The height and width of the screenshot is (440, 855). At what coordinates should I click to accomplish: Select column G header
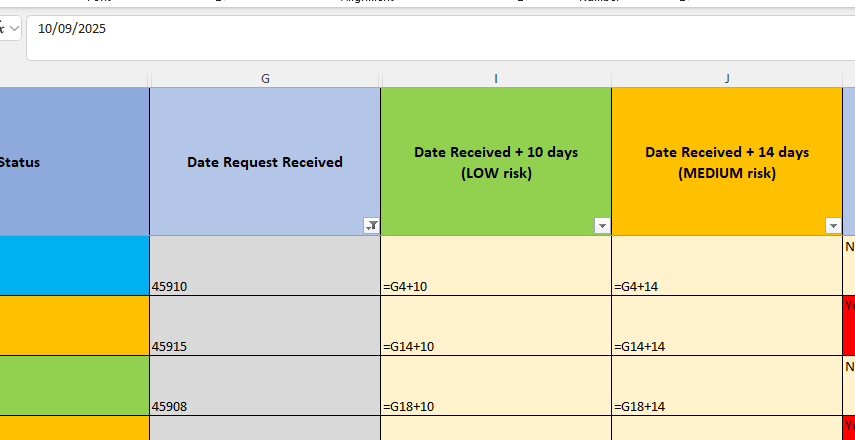pos(265,79)
